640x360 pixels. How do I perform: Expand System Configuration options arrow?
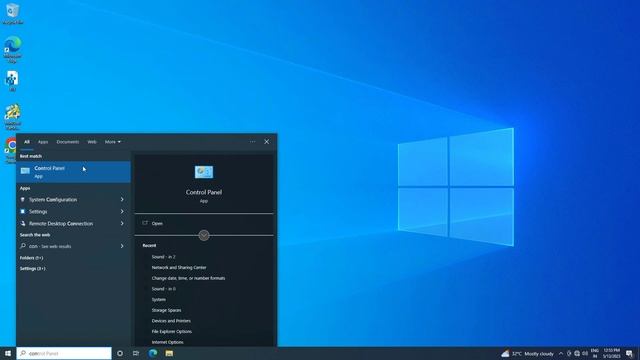[x=122, y=200]
